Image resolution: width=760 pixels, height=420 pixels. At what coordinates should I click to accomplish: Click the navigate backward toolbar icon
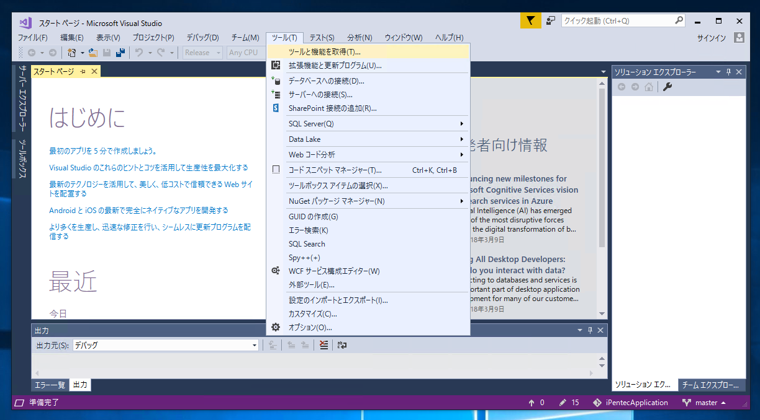[32, 53]
